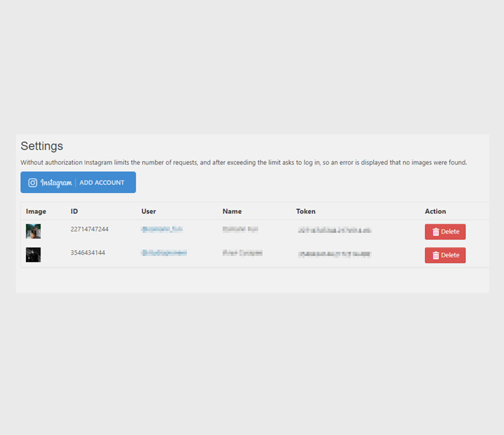The width and height of the screenshot is (504, 435).
Task: Click the authorization notice paragraph
Action: [244, 162]
